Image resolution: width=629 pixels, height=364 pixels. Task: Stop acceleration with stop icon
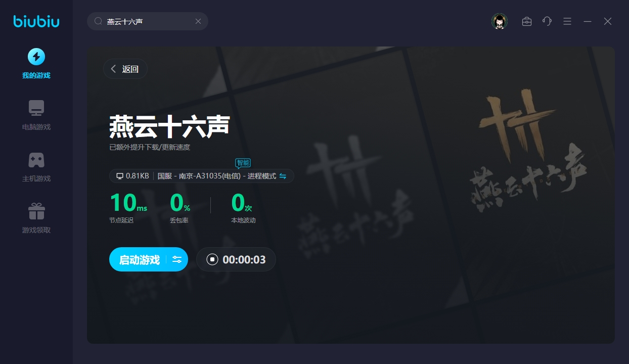[x=212, y=260]
